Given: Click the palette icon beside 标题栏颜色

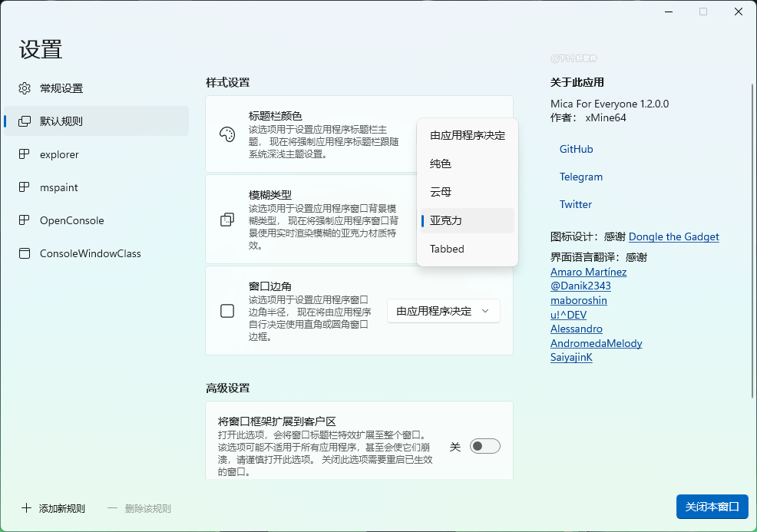Looking at the screenshot, I should point(227,134).
